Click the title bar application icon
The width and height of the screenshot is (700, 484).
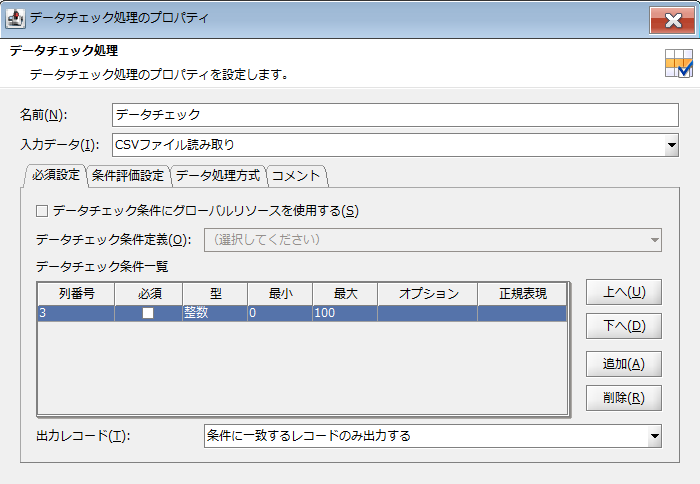(15, 18)
